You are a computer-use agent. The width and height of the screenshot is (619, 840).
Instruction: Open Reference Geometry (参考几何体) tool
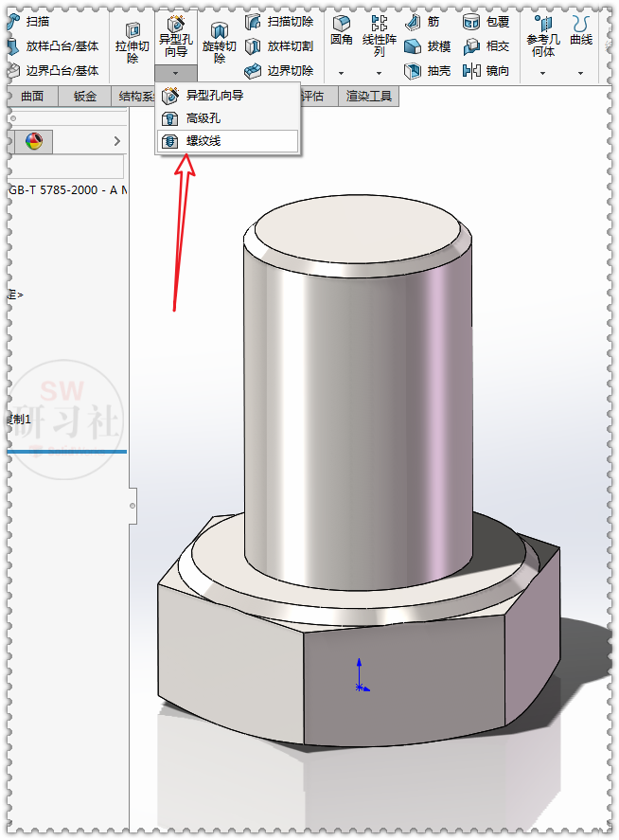tap(543, 36)
